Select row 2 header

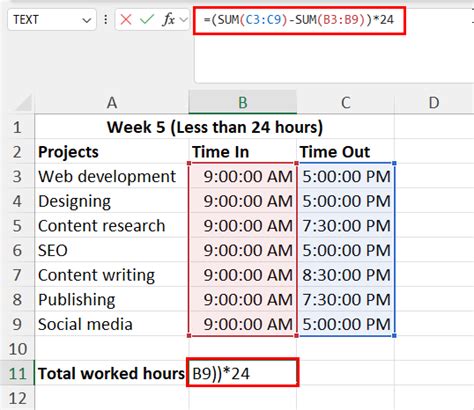tap(17, 152)
